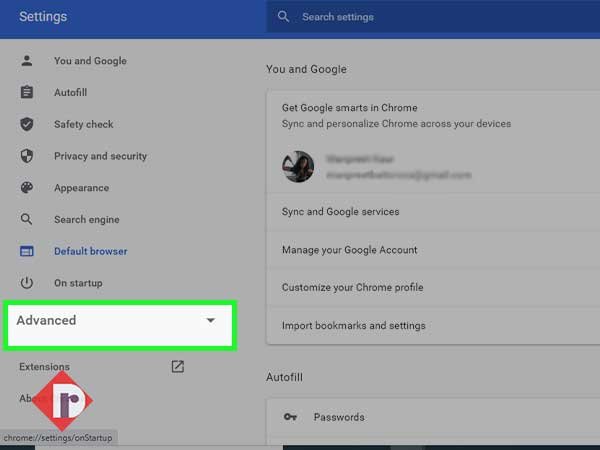Focus the Search settings field
The image size is (600, 450).
(x=433, y=17)
